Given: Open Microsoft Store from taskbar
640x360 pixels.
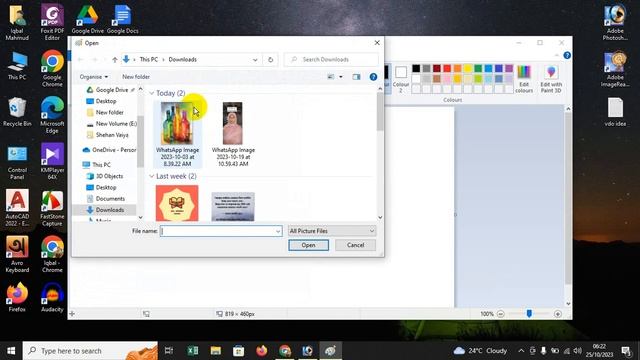Looking at the screenshot, I should point(238,351).
